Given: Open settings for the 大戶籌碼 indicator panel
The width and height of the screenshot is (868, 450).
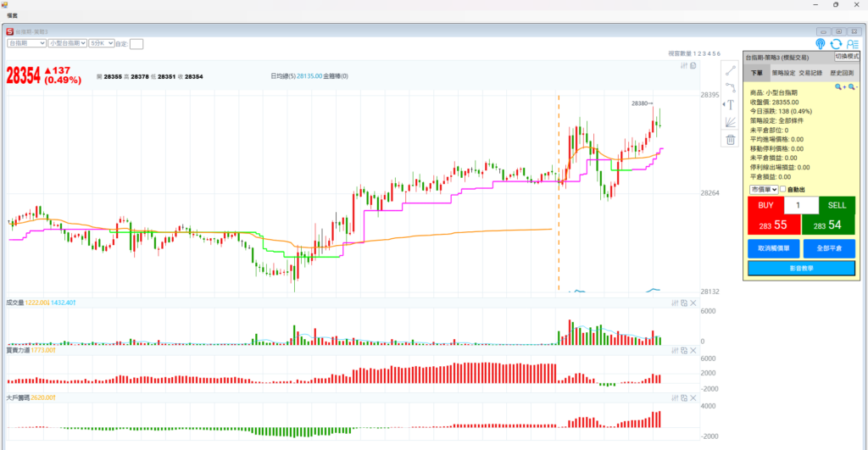Looking at the screenshot, I should pos(675,397).
